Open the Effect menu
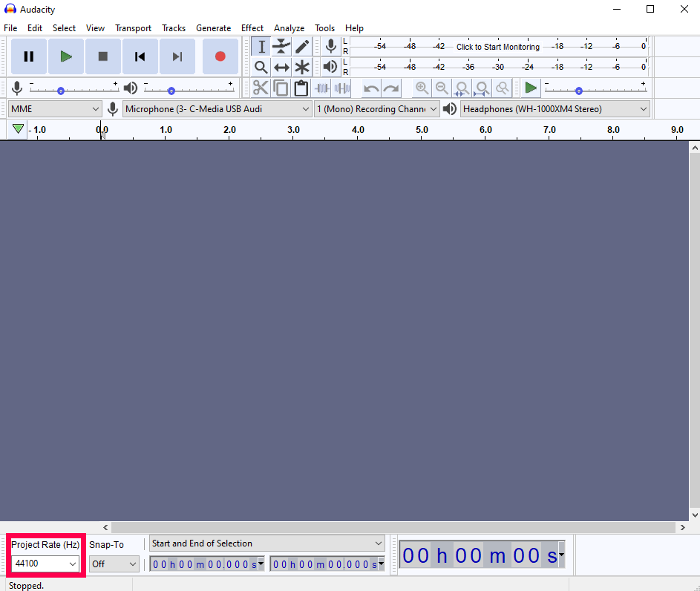The width and height of the screenshot is (700, 591). click(x=252, y=28)
